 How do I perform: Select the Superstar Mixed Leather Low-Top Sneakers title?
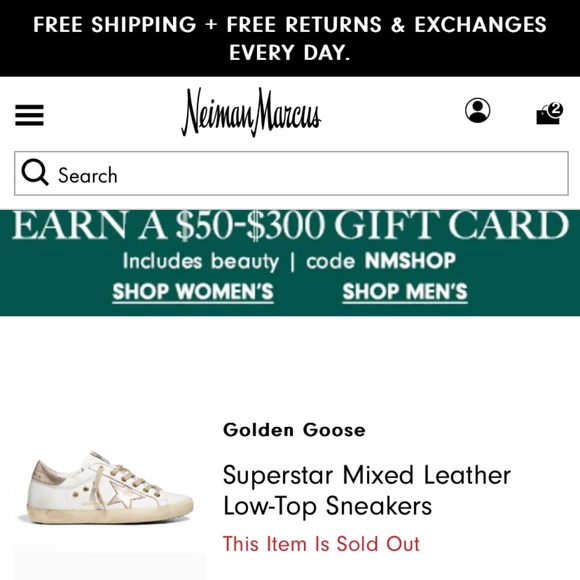367,490
